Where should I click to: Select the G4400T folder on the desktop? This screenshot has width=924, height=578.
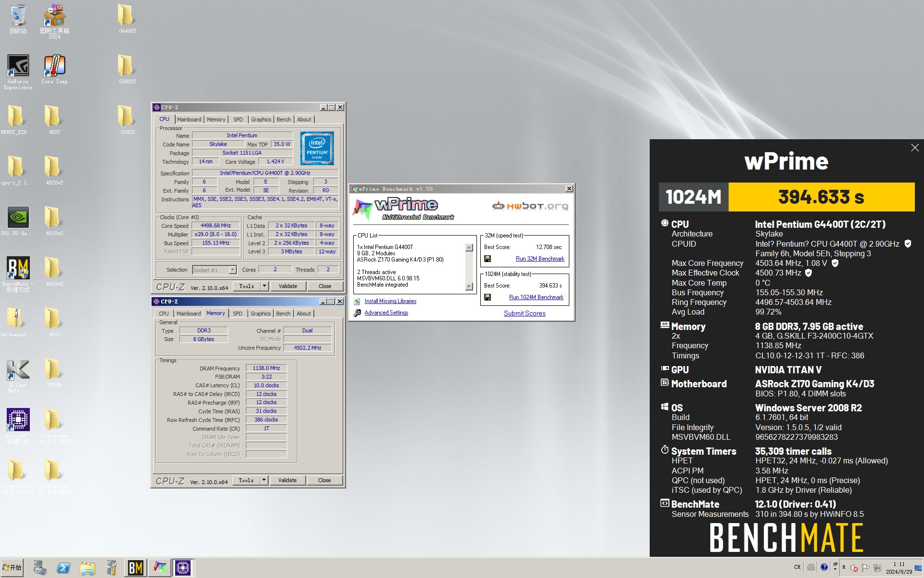click(128, 19)
